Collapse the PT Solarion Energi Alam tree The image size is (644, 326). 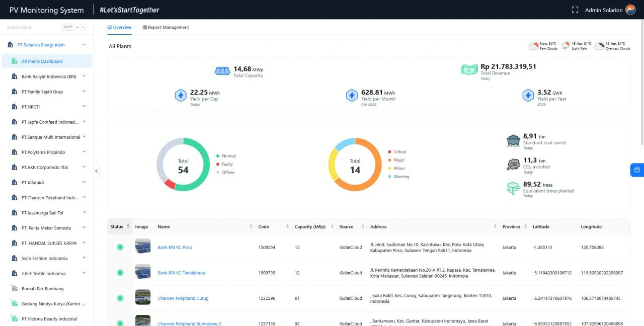pos(85,45)
